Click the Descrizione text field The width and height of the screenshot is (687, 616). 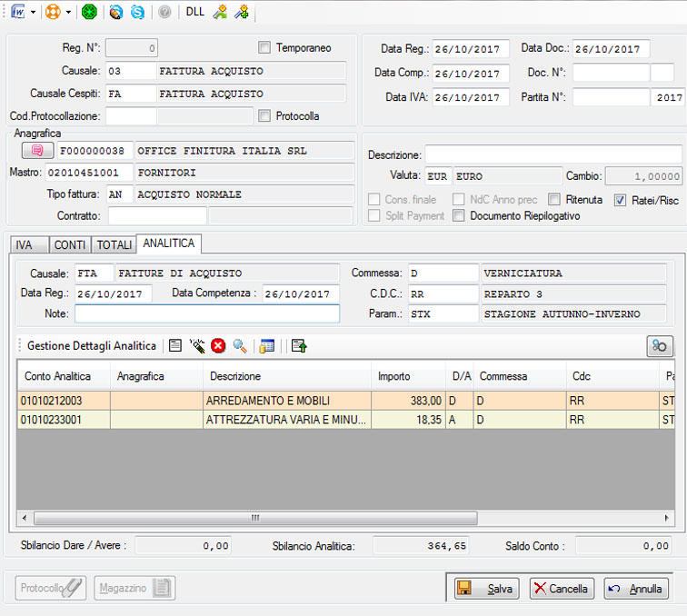pos(553,154)
